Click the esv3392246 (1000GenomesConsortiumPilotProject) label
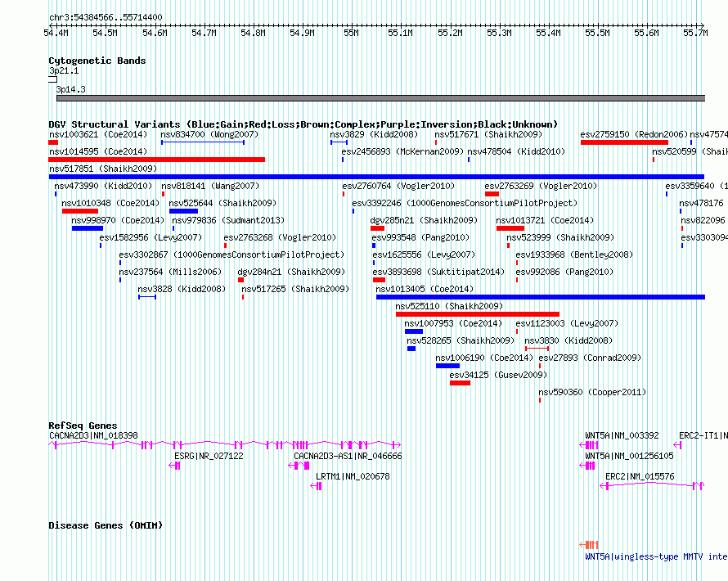This screenshot has height=581, width=728. tap(465, 204)
